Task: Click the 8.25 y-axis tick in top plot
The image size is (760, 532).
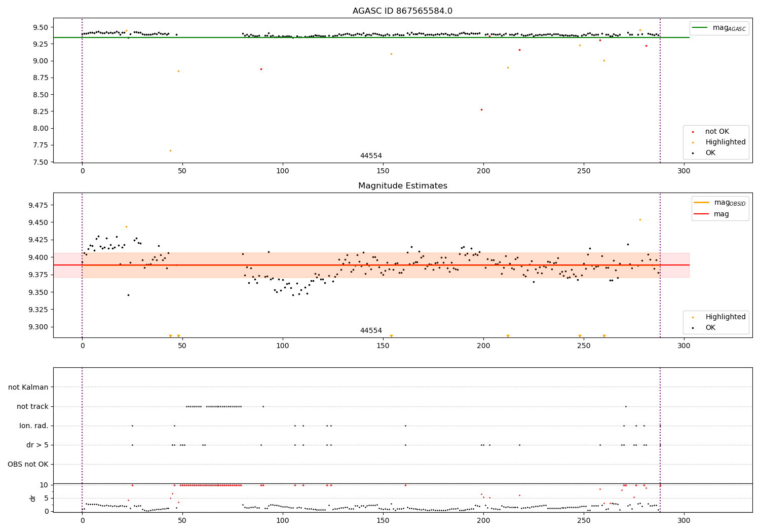Action: pos(41,111)
